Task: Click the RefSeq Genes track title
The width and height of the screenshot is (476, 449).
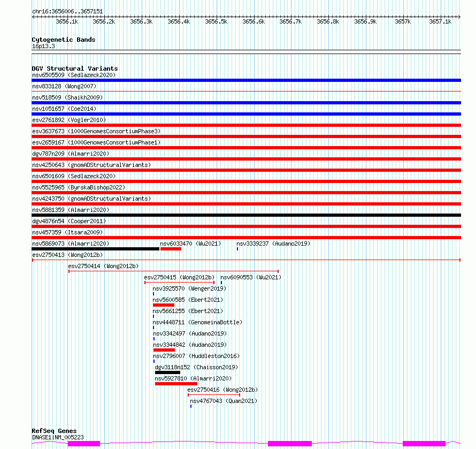Action: click(54, 431)
